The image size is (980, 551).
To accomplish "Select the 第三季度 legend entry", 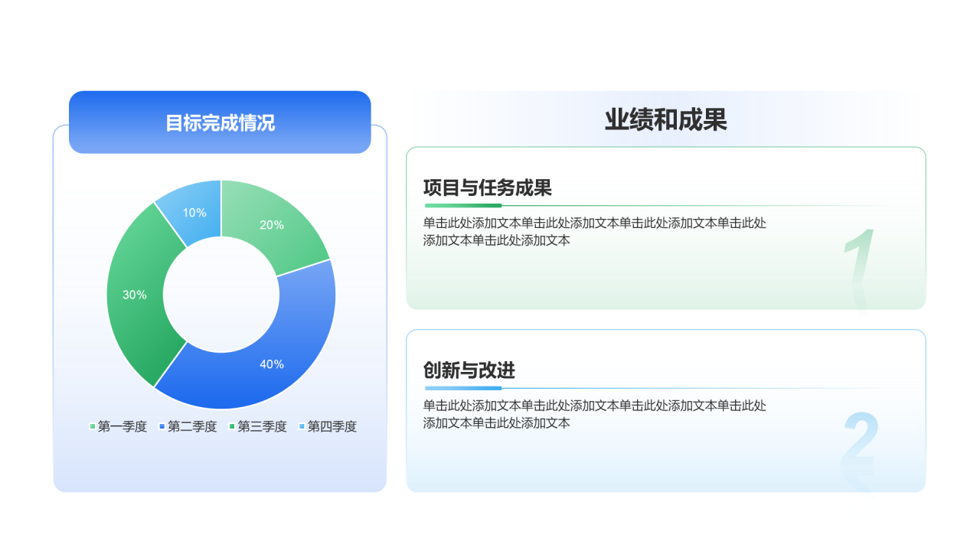I will [258, 426].
